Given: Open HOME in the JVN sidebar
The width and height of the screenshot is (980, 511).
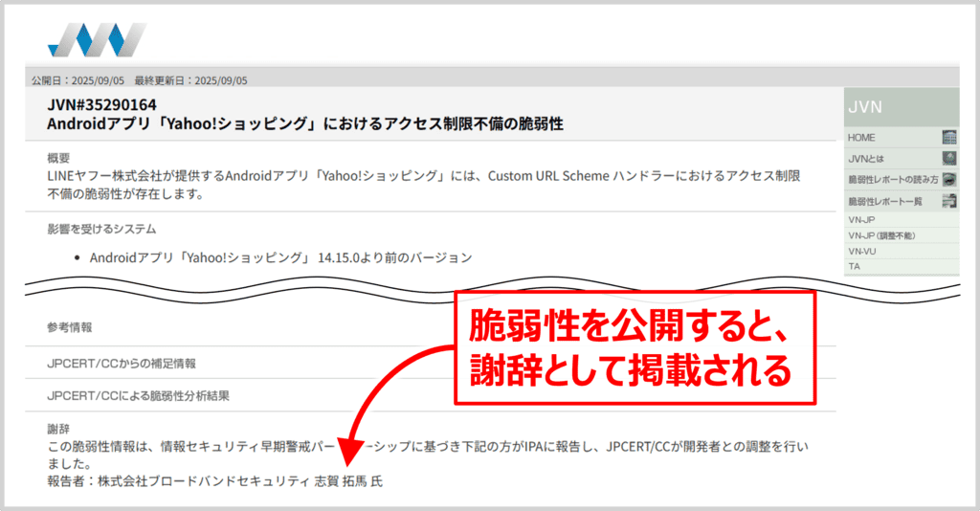Looking at the screenshot, I should pos(861,138).
